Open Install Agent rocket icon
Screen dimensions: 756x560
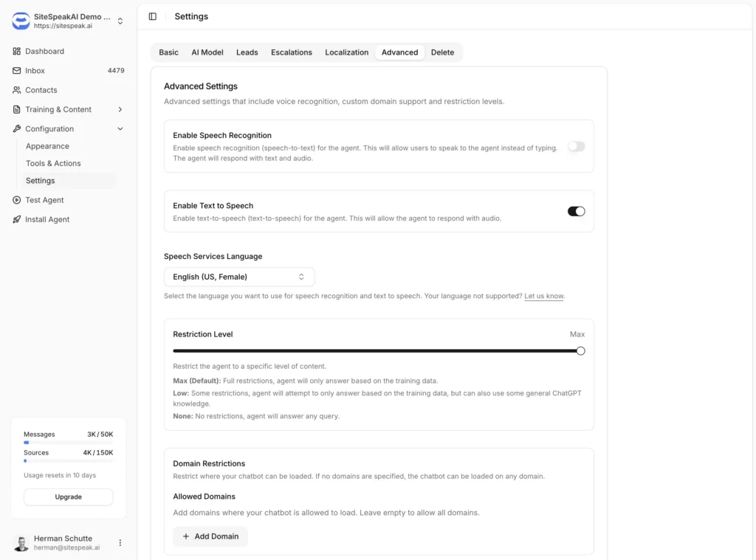(x=17, y=219)
